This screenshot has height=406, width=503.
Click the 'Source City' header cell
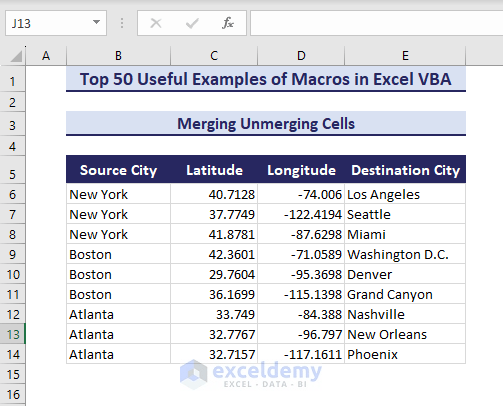118,170
